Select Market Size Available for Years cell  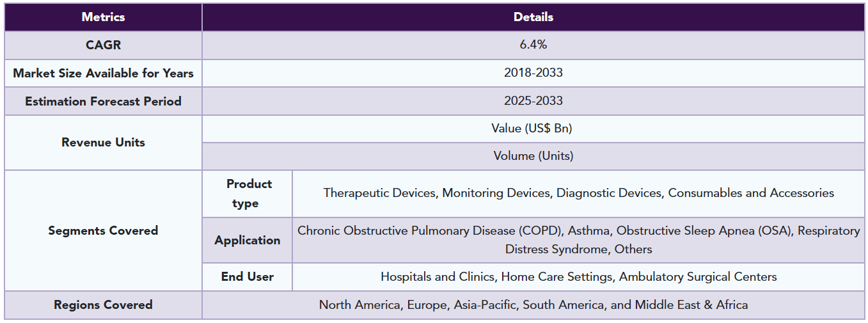pyautogui.click(x=103, y=73)
